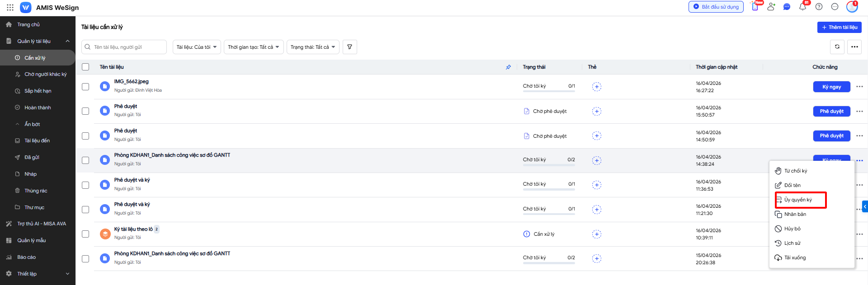The width and height of the screenshot is (868, 285).
Task: Open the help question mark icon
Action: pos(819,7)
